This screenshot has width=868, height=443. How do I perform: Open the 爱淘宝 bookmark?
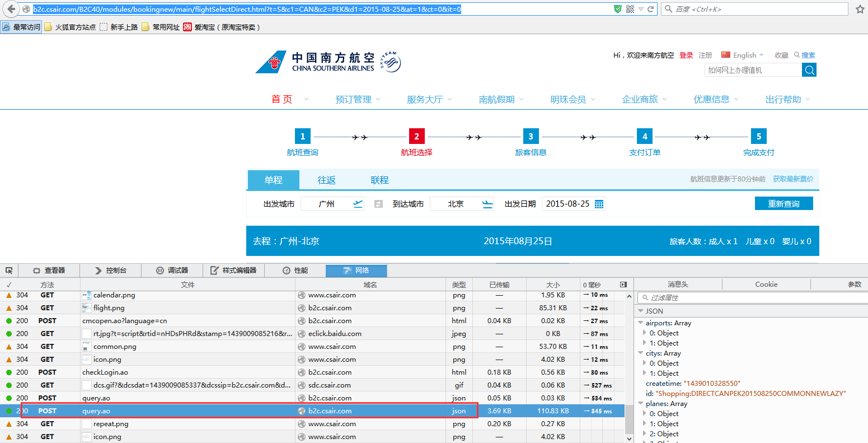click(222, 27)
